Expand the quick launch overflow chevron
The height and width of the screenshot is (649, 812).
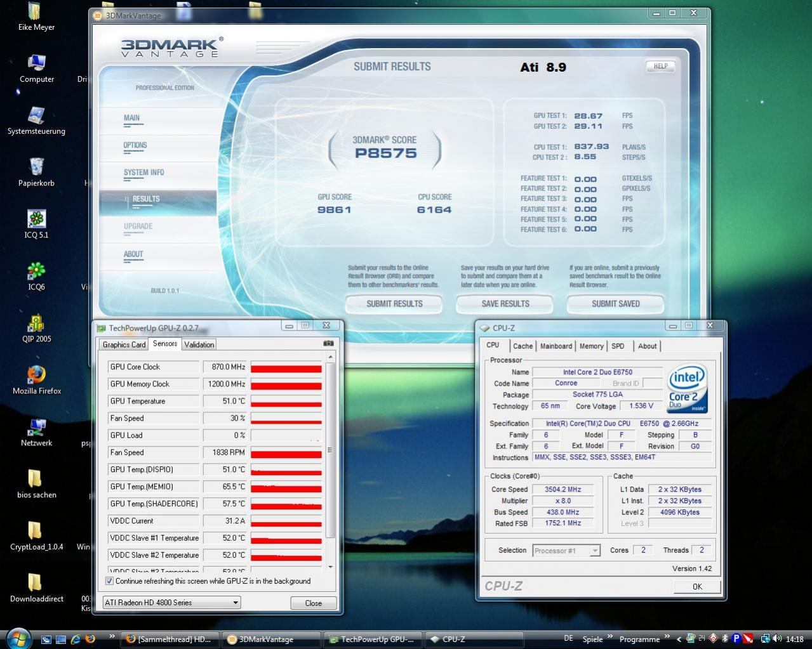click(x=112, y=636)
